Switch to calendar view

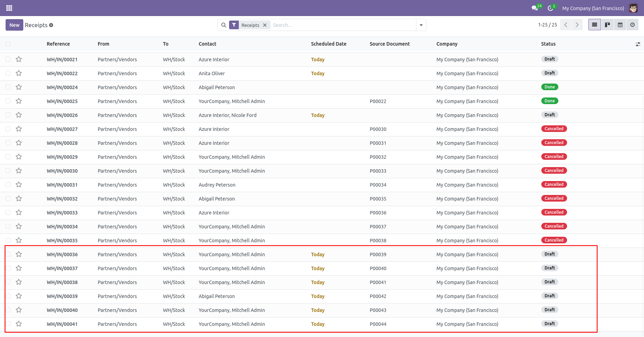click(x=620, y=25)
